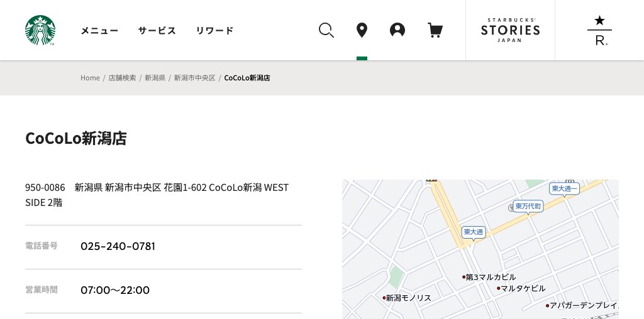644x319 pixels.
Task: Click 東万代町 marker on map
Action: coord(528,207)
